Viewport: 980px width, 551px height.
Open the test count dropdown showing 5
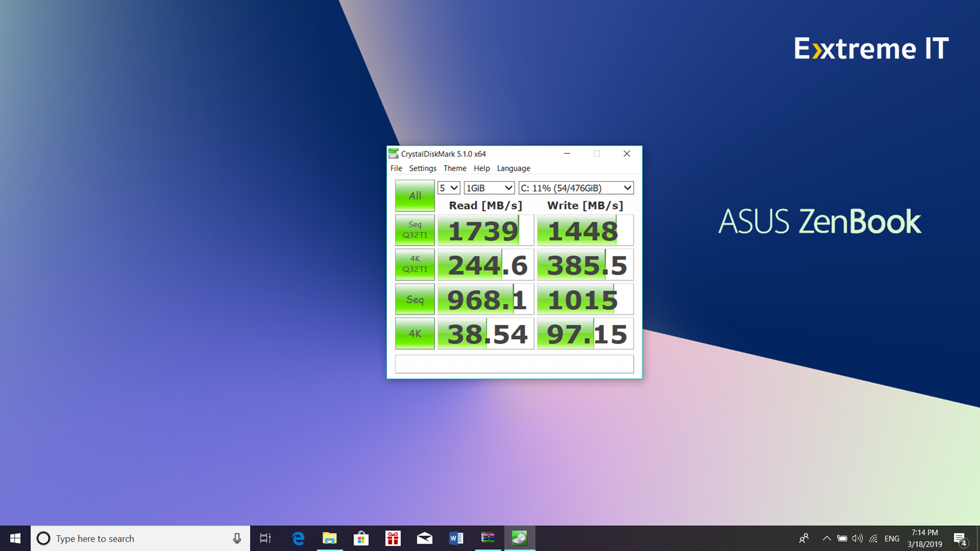click(x=448, y=188)
